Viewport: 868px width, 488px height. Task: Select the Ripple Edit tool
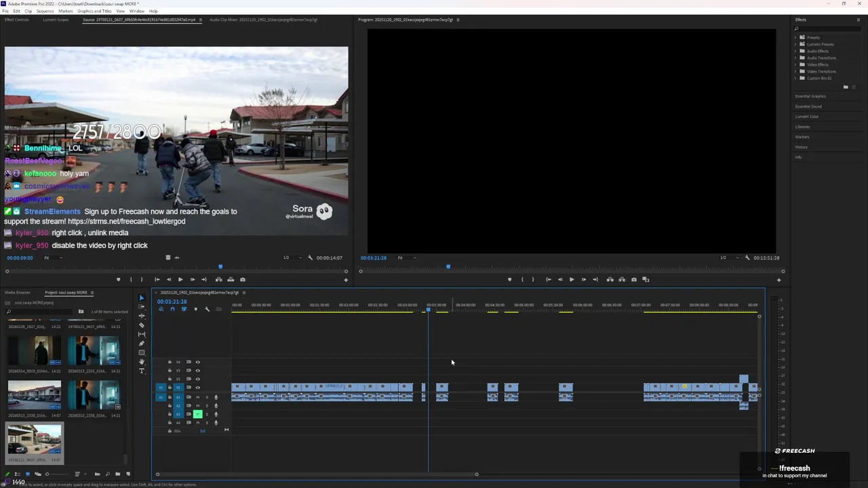142,316
